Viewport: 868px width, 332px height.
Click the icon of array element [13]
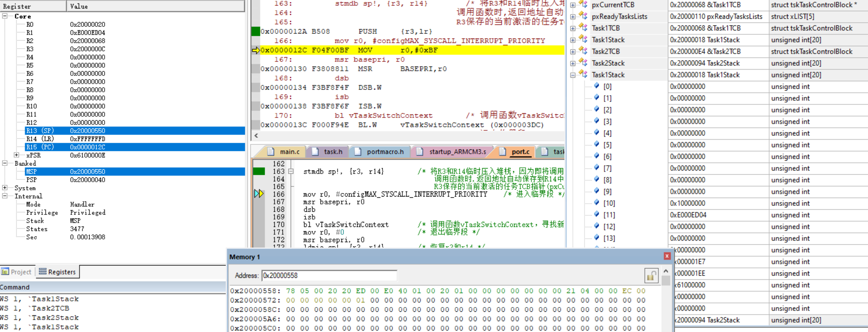pyautogui.click(x=596, y=238)
